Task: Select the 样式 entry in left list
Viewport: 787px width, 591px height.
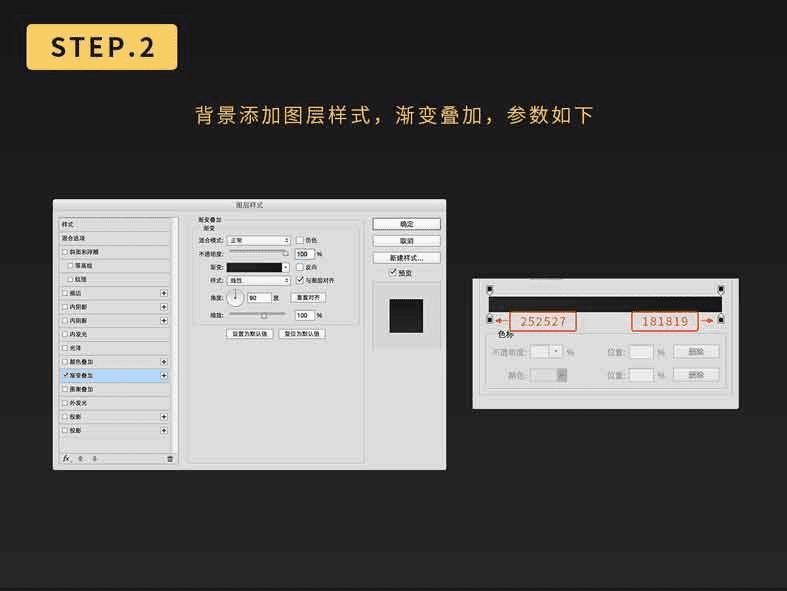Action: click(x=115, y=224)
